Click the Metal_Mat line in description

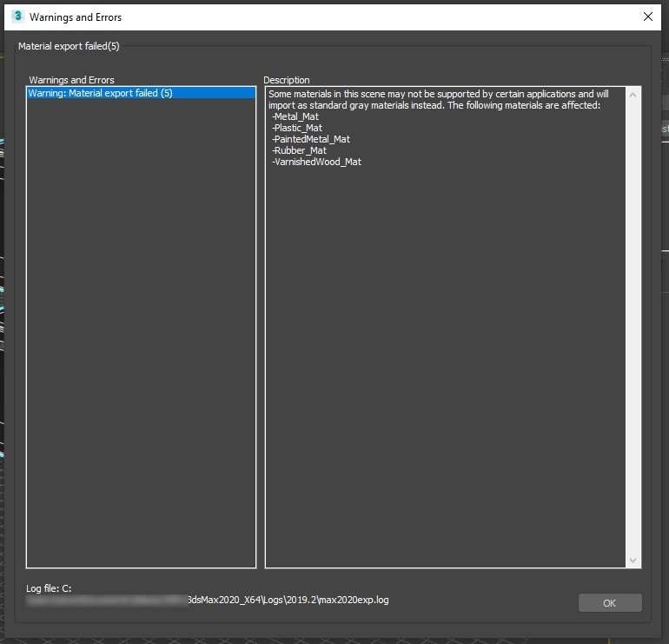[295, 116]
